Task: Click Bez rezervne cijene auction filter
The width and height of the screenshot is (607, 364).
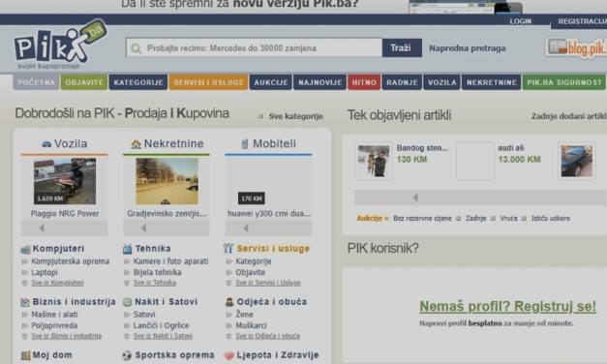Action: [422, 219]
